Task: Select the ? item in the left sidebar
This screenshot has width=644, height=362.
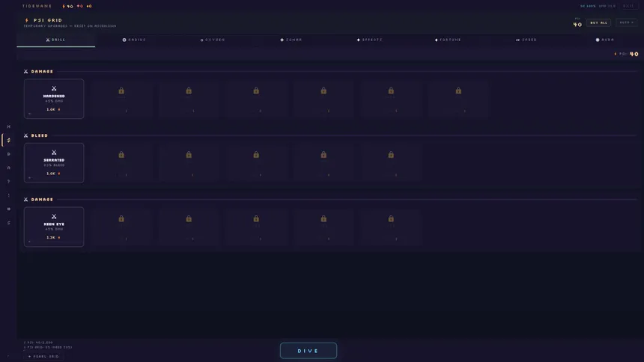Action: tap(9, 182)
